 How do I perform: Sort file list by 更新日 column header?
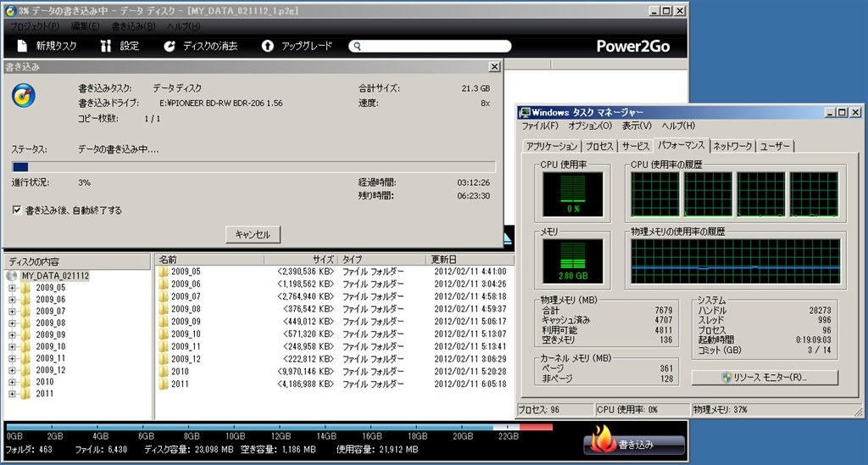[x=470, y=260]
